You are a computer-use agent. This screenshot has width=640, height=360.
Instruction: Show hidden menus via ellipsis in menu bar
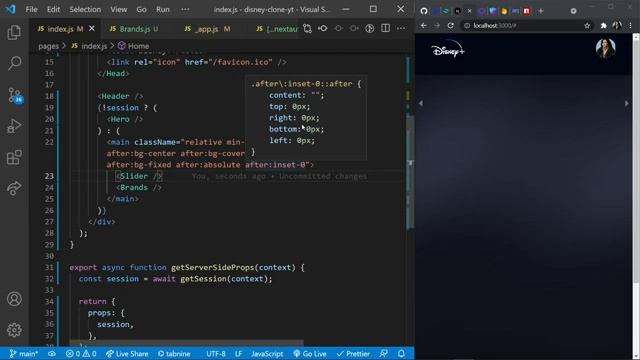tap(185, 9)
